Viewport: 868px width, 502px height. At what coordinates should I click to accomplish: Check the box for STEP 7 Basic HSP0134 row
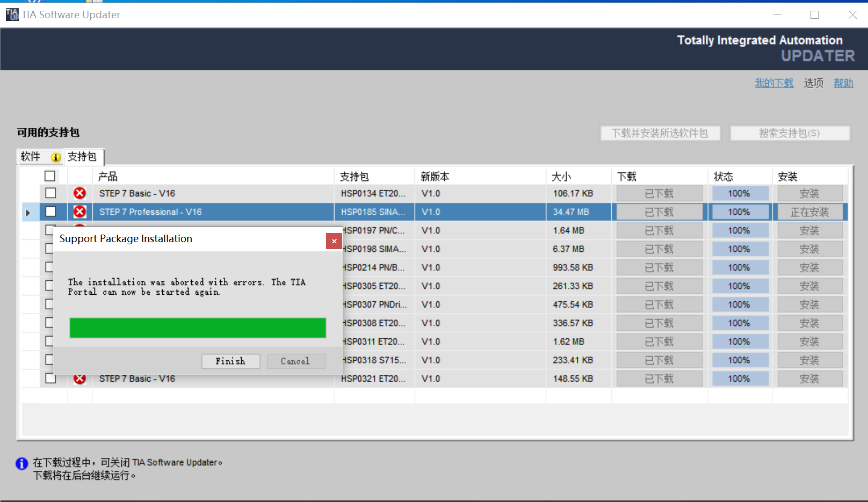50,193
